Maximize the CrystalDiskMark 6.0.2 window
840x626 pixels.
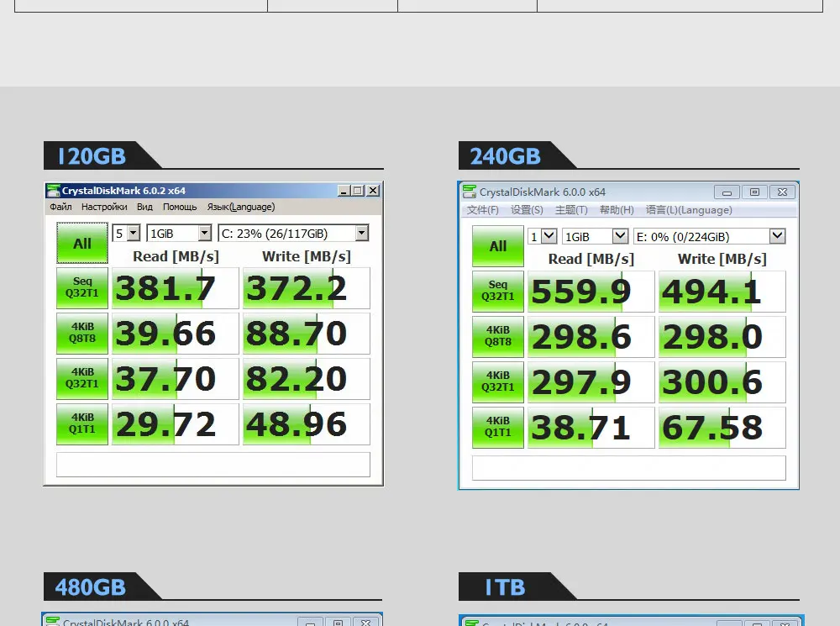click(358, 190)
